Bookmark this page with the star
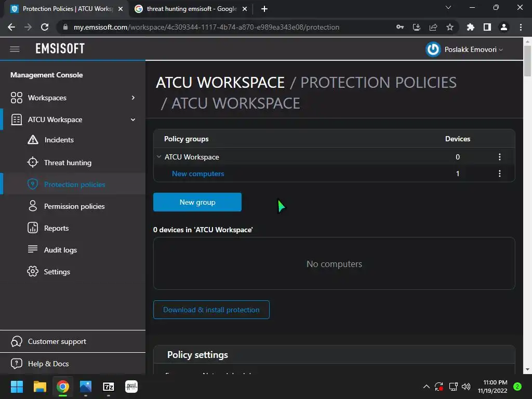This screenshot has height=399, width=532. click(450, 27)
